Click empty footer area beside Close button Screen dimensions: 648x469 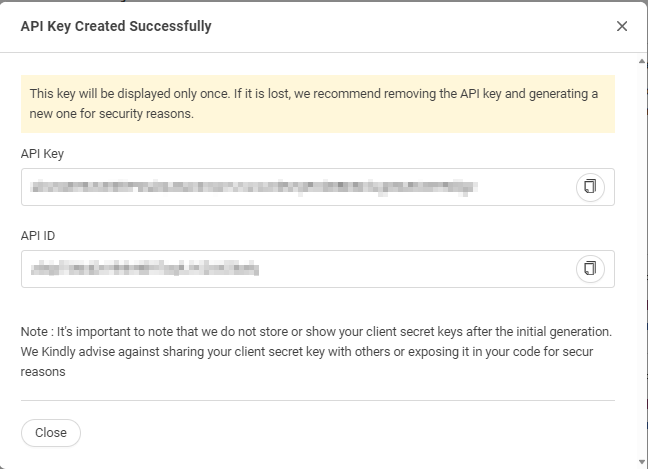[x=347, y=433]
